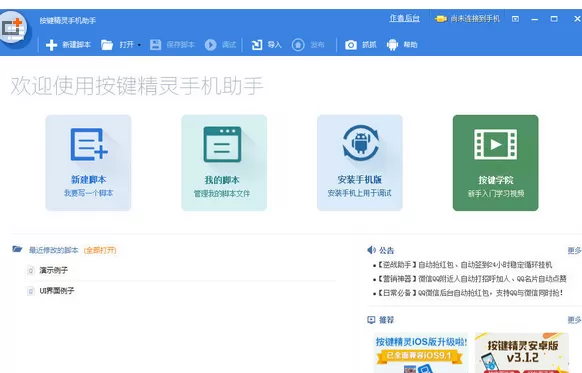This screenshot has height=373, width=582.
Task: Click the 调试 play icon
Action: pyautogui.click(x=210, y=45)
